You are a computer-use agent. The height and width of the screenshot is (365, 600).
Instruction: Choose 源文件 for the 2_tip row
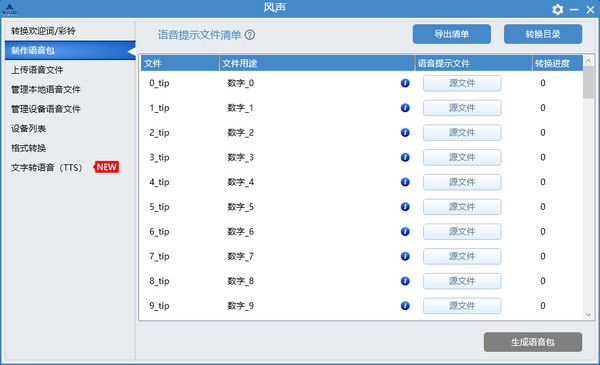pos(462,133)
